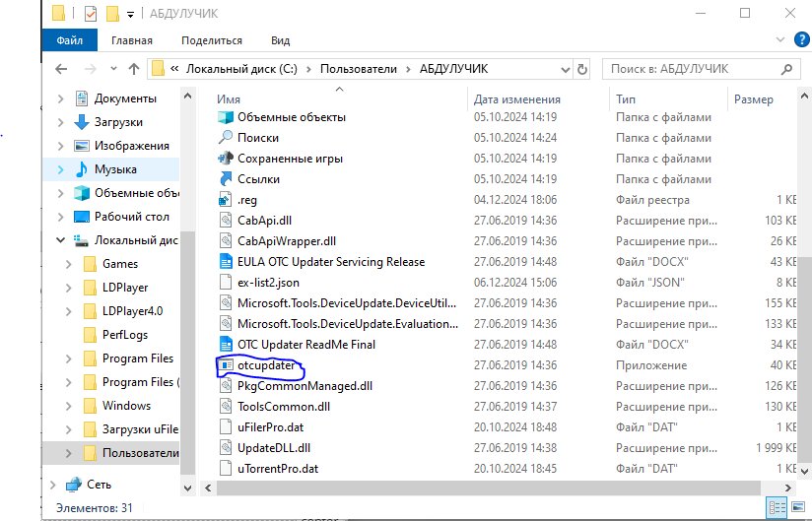Image resolution: width=812 pixels, height=521 pixels.
Task: Open recent locations dropdown arrow
Action: (114, 69)
